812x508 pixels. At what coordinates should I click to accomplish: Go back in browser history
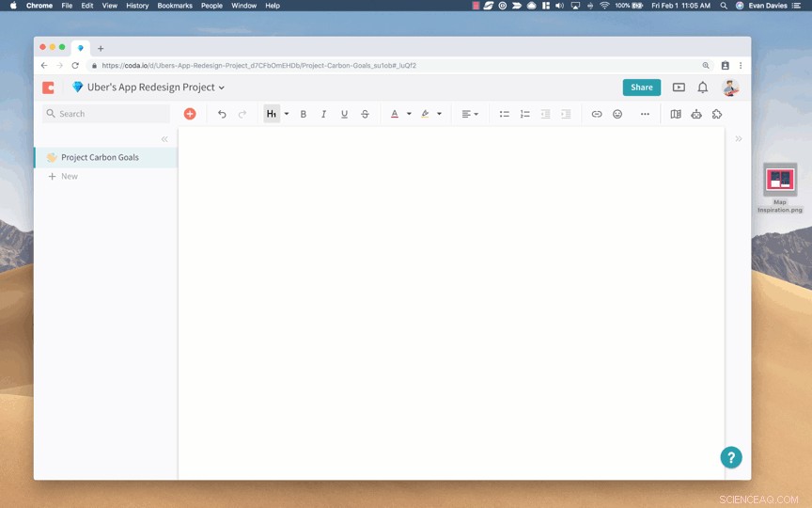44,65
